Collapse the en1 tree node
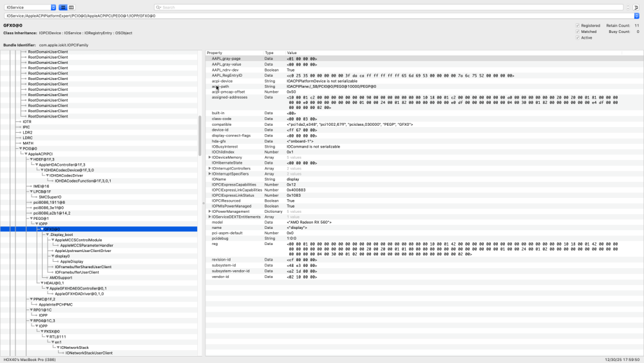The width and height of the screenshot is (644, 363). [x=53, y=342]
